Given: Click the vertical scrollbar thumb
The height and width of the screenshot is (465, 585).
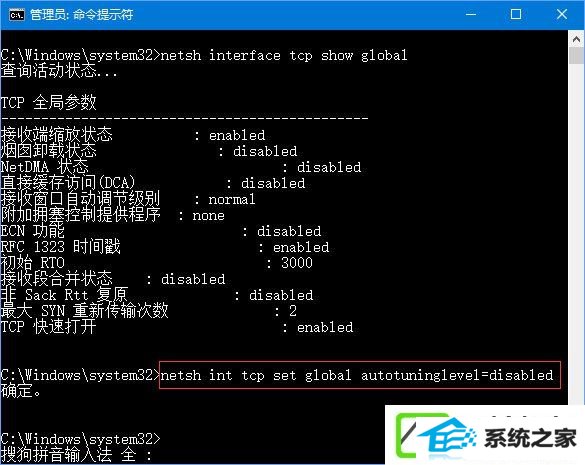Looking at the screenshot, I should click(576, 56).
